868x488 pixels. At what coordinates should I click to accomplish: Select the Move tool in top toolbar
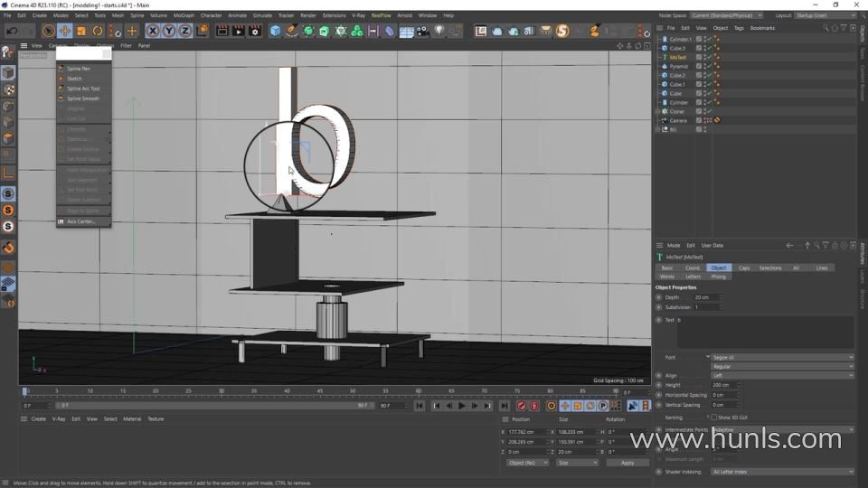tap(65, 31)
